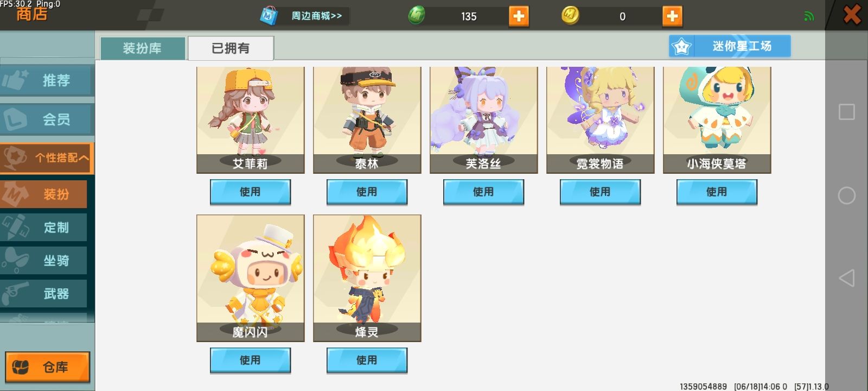This screenshot has width=868, height=391.
Task: Select the 魔闪闪 character thumbnail
Action: 251,278
